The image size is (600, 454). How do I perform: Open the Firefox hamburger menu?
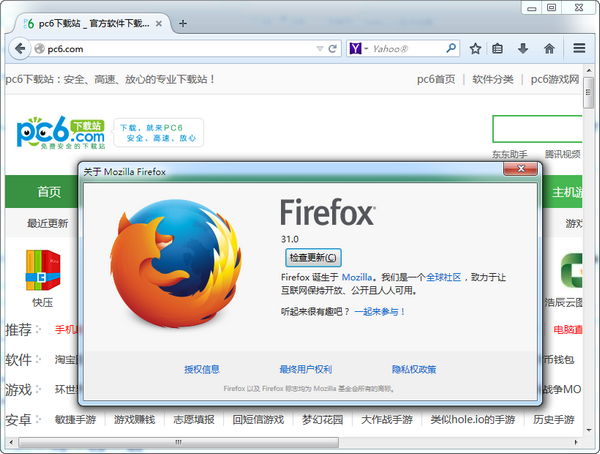579,48
